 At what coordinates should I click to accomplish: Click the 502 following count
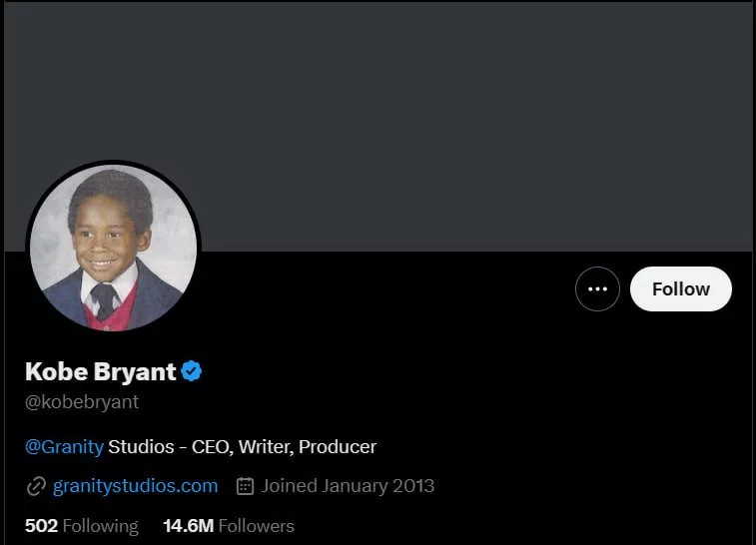click(41, 525)
